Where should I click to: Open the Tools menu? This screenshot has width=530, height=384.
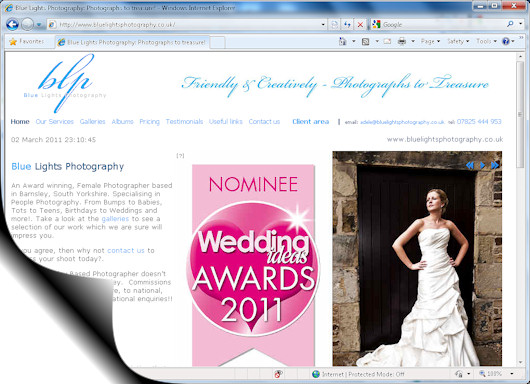(486, 41)
